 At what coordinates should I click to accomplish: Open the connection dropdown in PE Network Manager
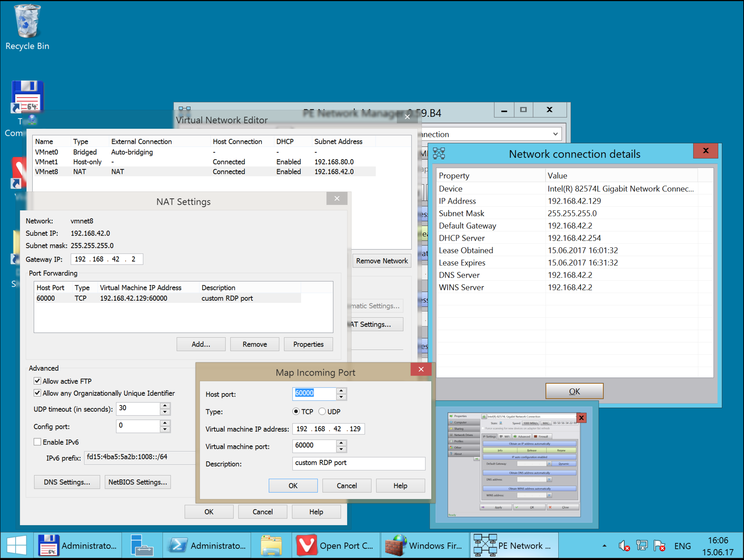pyautogui.click(x=555, y=134)
